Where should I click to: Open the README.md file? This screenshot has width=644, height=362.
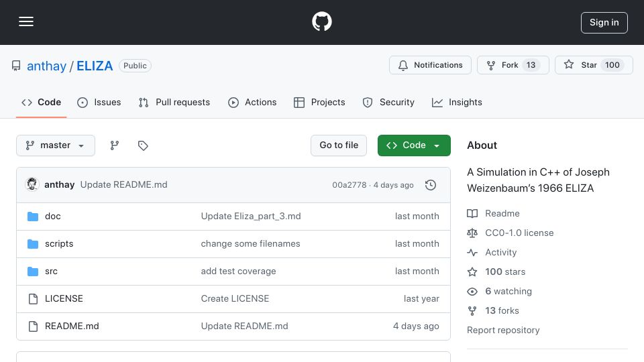point(72,326)
